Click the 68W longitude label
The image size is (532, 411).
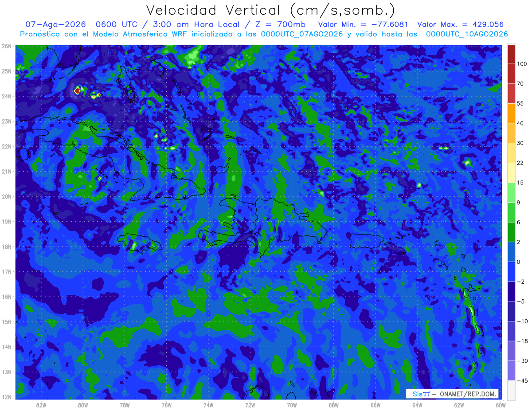click(x=333, y=405)
